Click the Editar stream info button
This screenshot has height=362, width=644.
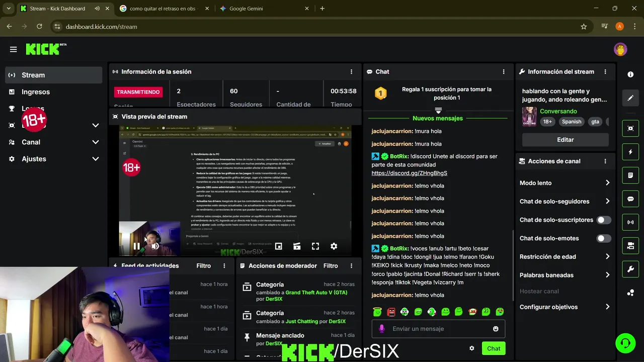(x=566, y=140)
